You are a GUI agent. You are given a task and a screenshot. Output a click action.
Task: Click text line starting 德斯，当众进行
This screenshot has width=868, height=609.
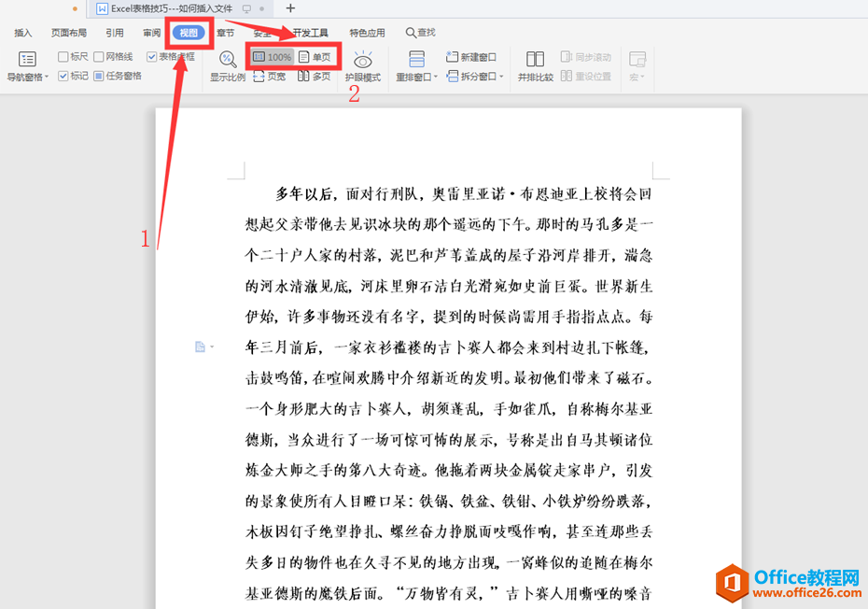pos(449,440)
